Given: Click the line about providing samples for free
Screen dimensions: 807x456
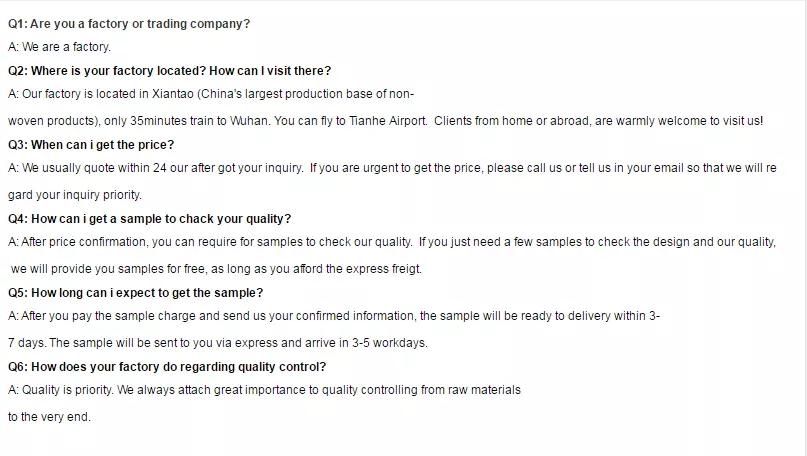Looking at the screenshot, I should pos(215,269).
